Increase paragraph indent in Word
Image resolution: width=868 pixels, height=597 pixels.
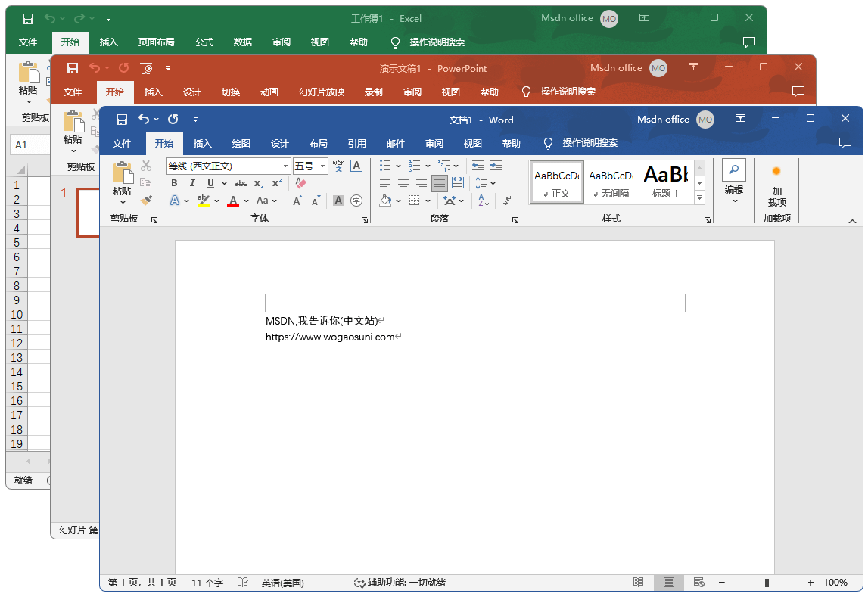tap(496, 166)
